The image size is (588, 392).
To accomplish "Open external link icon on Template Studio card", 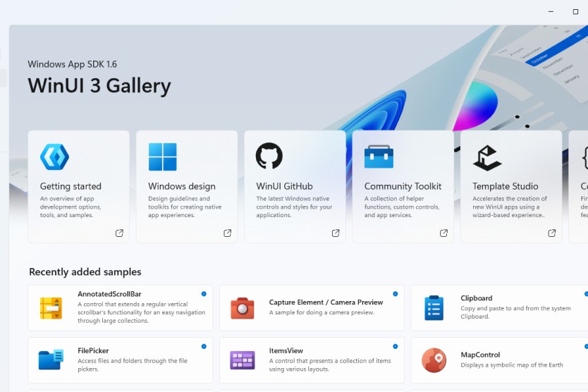I will pos(551,233).
